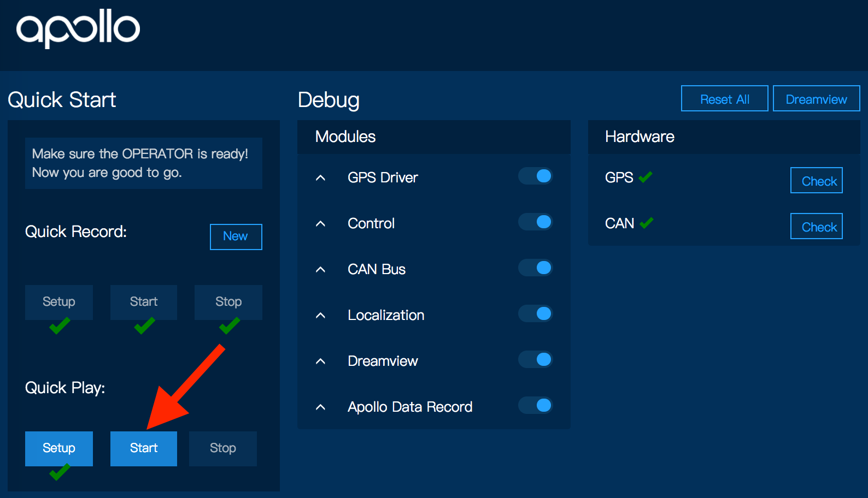Image resolution: width=868 pixels, height=498 pixels.
Task: Open Dreamview from the top-right button
Action: pos(816,99)
